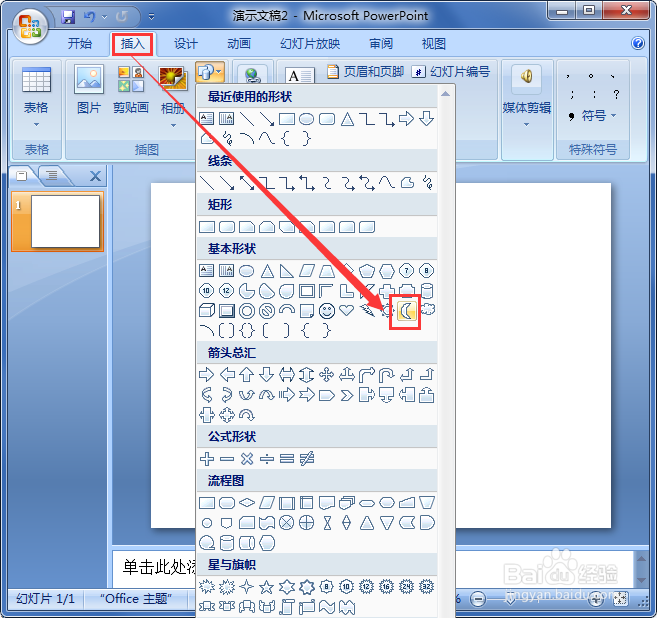Select the No Symbol shape

(266, 311)
